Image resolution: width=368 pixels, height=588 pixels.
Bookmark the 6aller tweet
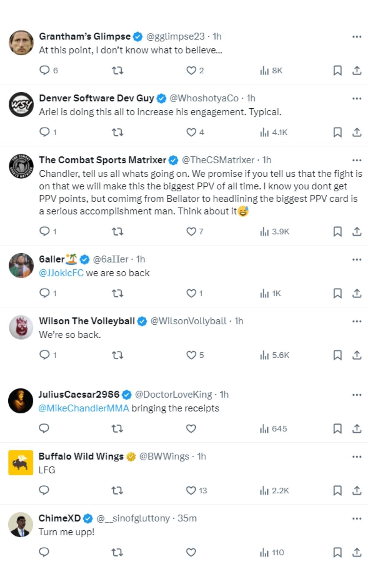[337, 293]
